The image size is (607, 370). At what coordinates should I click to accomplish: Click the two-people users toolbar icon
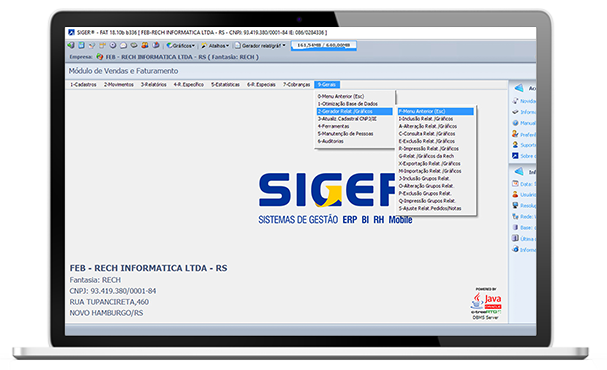point(145,45)
